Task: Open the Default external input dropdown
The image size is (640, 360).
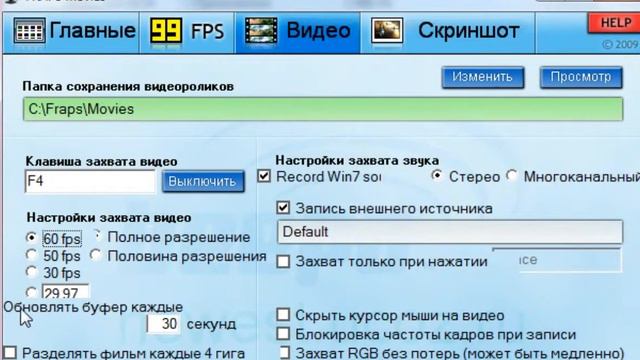Action: (x=450, y=232)
